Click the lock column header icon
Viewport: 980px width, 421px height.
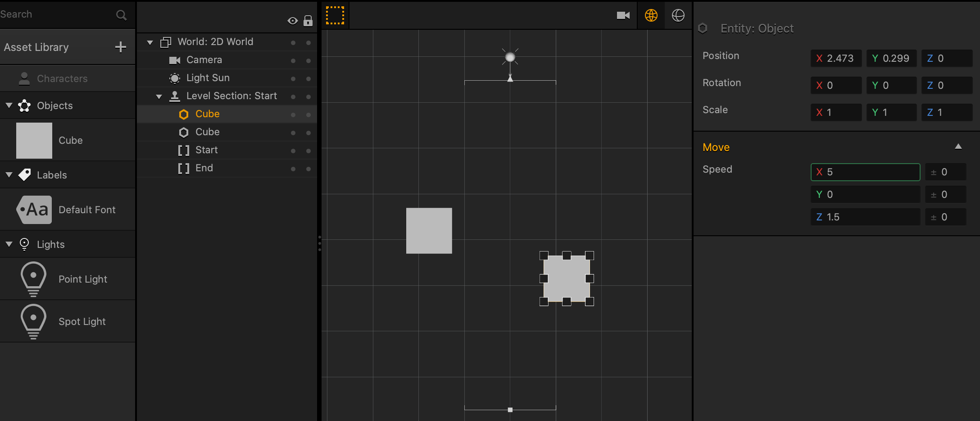coord(308,21)
